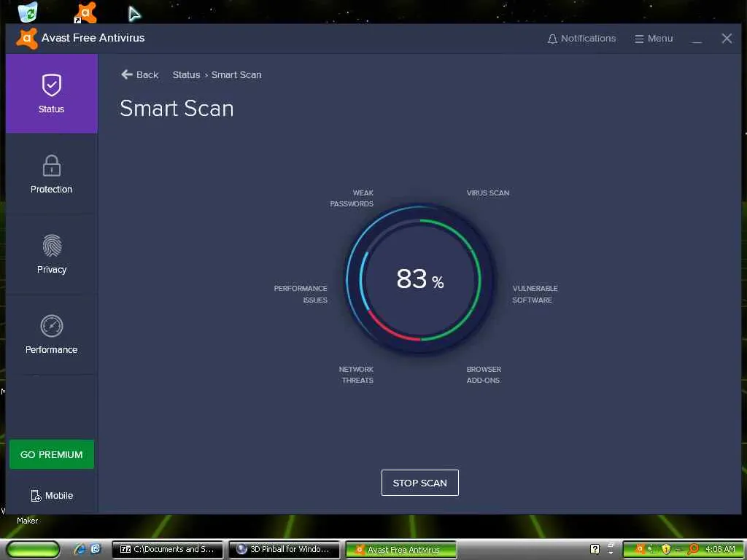The height and width of the screenshot is (560, 747).
Task: Click the Avast Free Antivirus title text
Action: [x=93, y=38]
